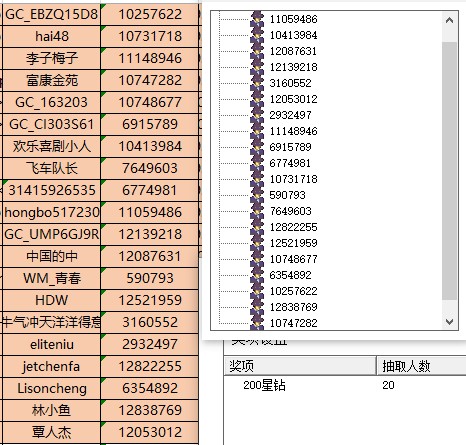The image size is (466, 445).
Task: Click spreadsheet cell 富康金苑
Action: point(51,80)
